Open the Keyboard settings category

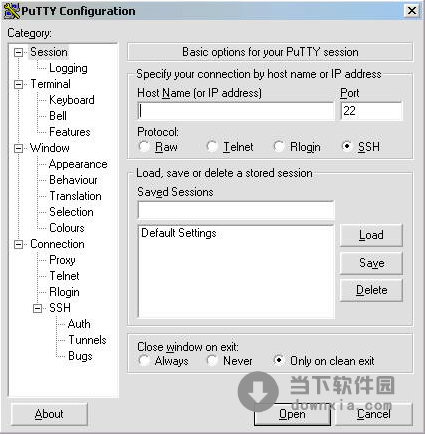coord(72,100)
